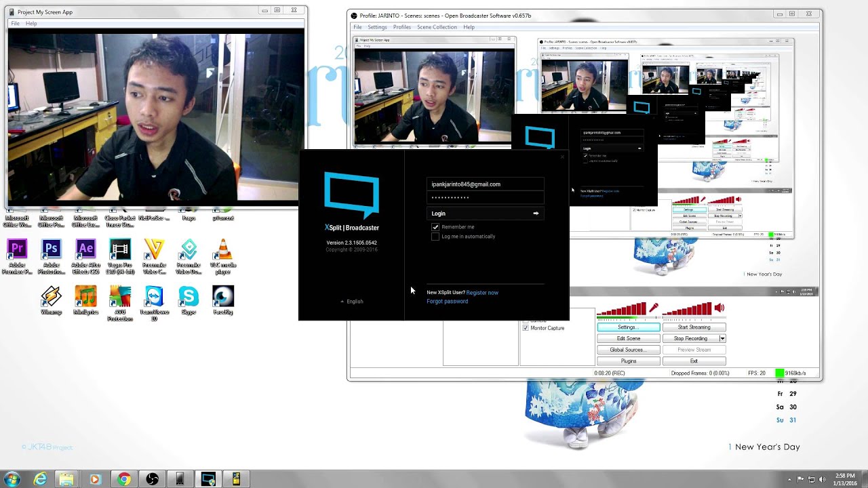This screenshot has width=868, height=488.
Task: Mute desktop speaker icon in OBS
Action: coord(719,308)
